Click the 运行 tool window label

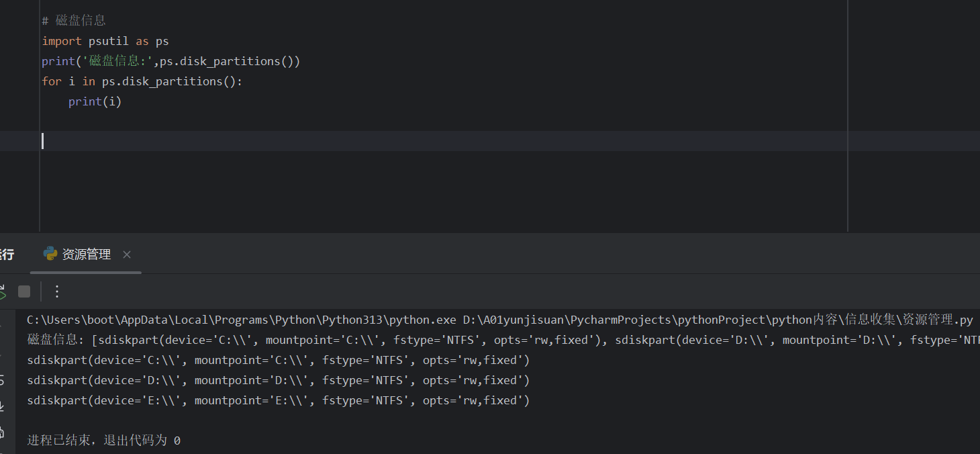pyautogui.click(x=7, y=253)
